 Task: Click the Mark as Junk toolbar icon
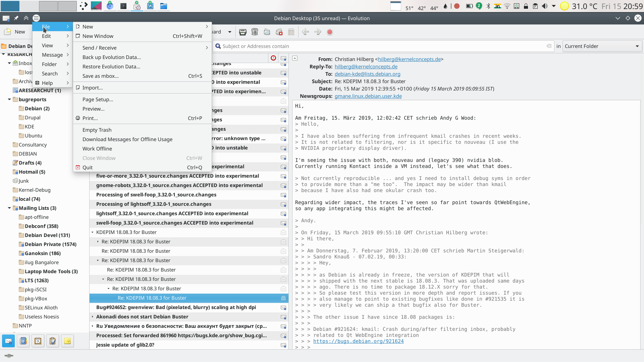[x=267, y=32]
